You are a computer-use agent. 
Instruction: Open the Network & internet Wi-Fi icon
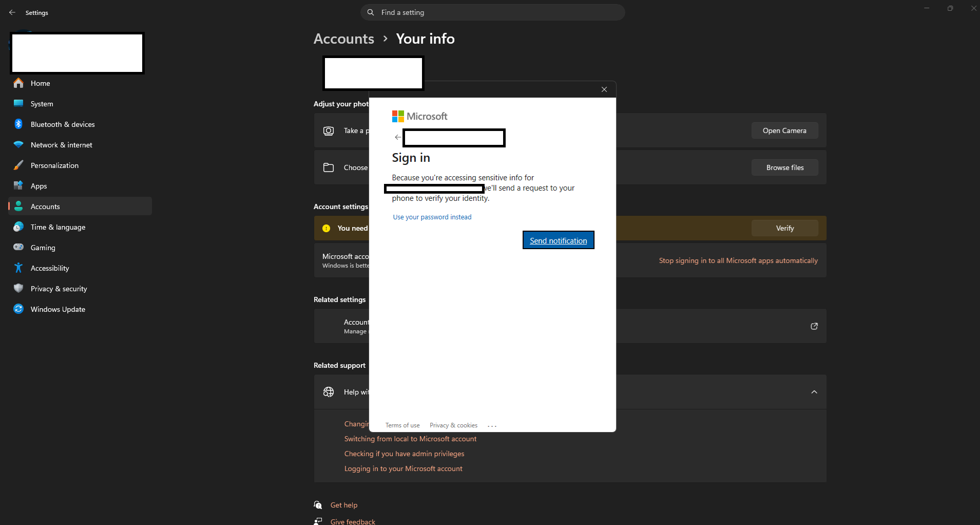click(18, 145)
